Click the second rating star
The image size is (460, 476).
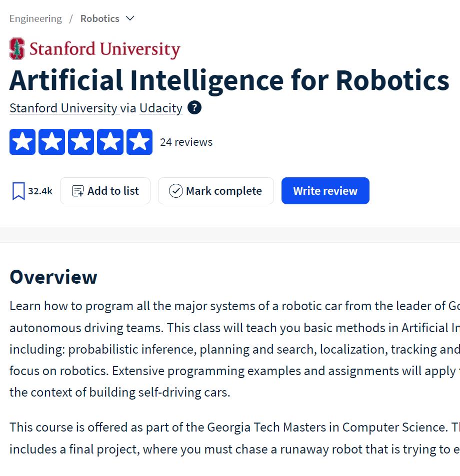(x=51, y=142)
